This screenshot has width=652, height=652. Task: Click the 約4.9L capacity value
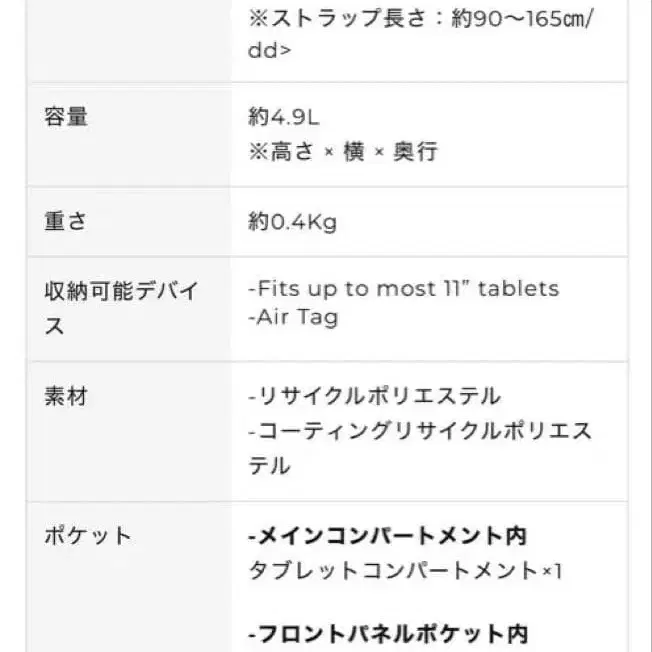[x=283, y=117]
